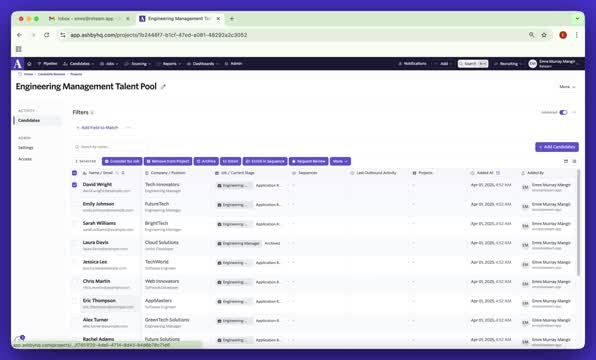Viewport: 596px width, 360px height.
Task: Click the info icon next to Filters
Action: [x=92, y=113]
